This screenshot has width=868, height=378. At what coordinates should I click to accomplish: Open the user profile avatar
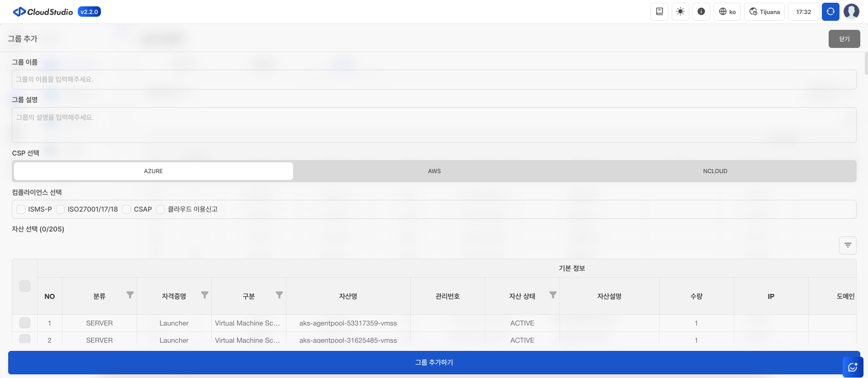851,12
